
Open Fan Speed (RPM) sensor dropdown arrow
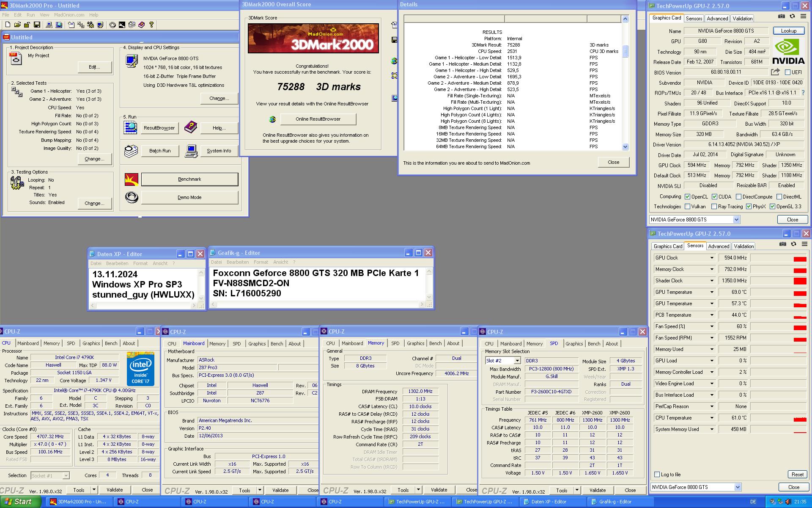tap(712, 338)
